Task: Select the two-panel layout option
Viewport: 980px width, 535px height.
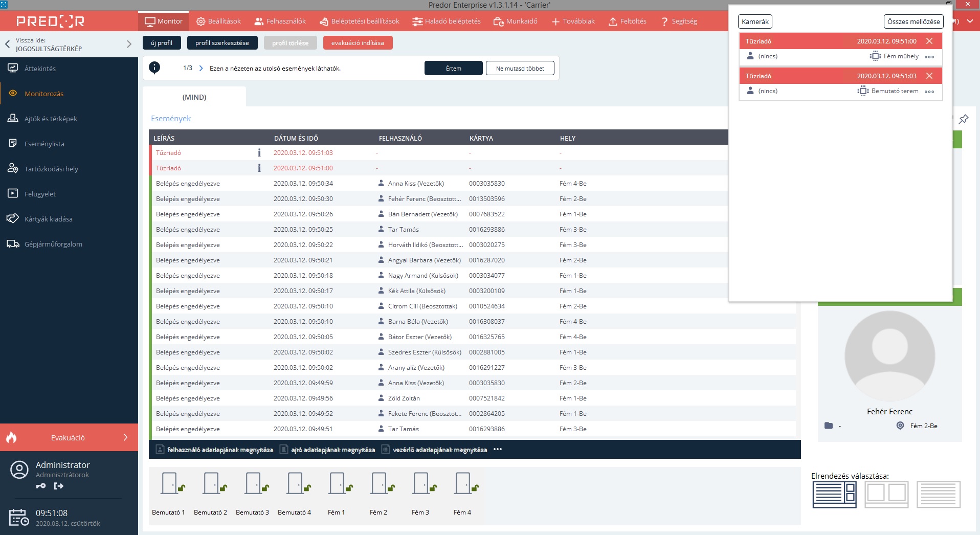Action: pyautogui.click(x=886, y=494)
